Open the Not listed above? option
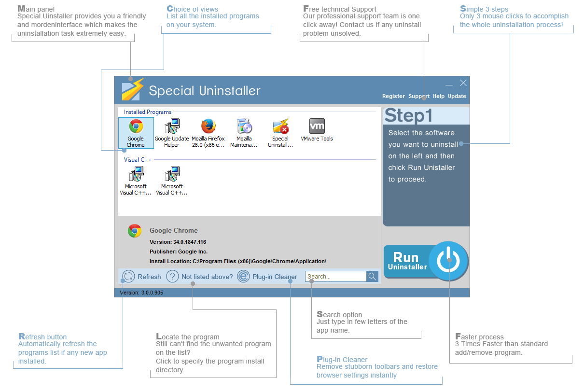This screenshot has width=584, height=392. coord(200,277)
